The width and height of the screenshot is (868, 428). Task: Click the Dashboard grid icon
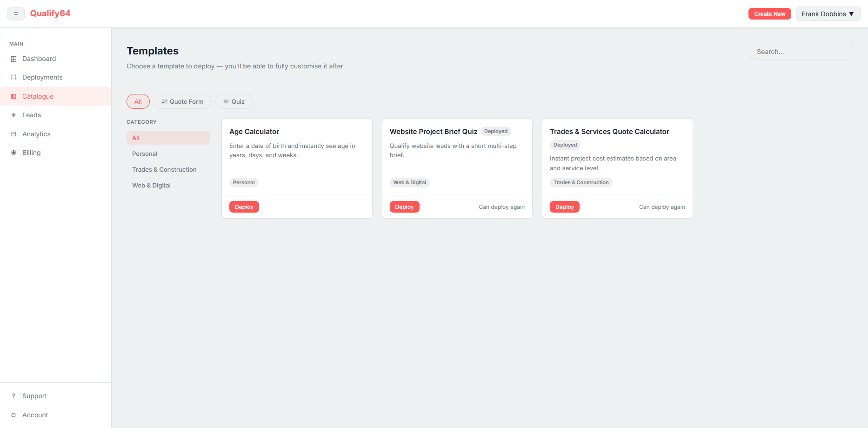coord(13,59)
